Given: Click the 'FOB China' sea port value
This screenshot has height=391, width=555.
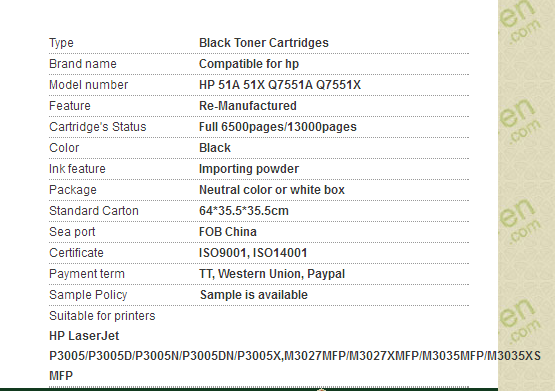Looking at the screenshot, I should coord(228,232).
